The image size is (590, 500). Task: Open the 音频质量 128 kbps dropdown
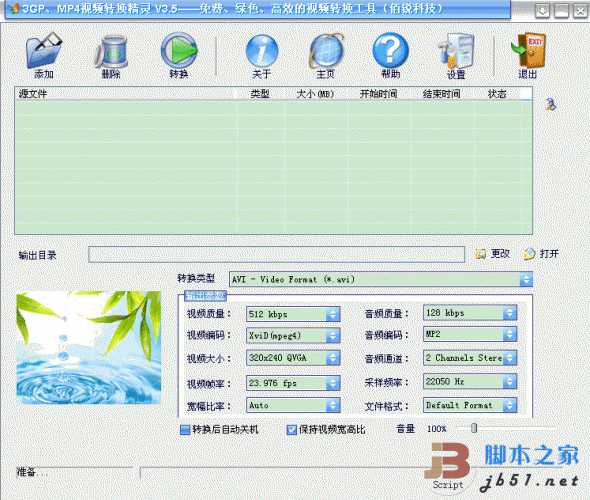(510, 313)
